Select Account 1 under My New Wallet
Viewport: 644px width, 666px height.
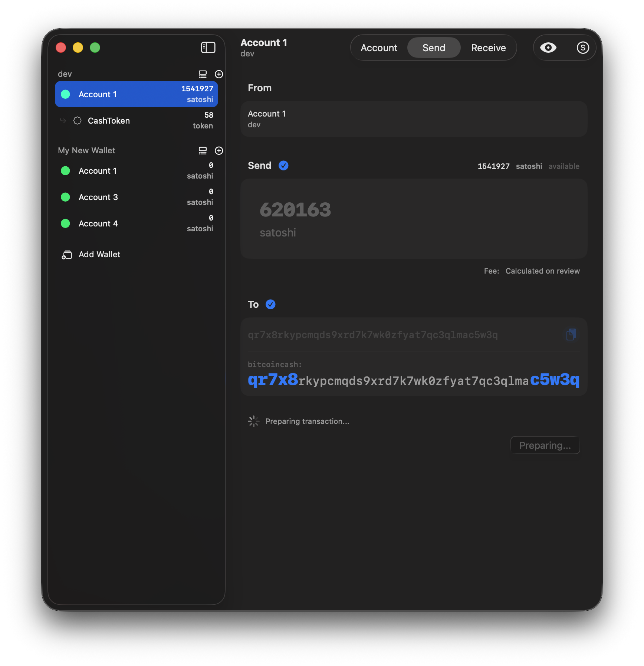pos(137,171)
